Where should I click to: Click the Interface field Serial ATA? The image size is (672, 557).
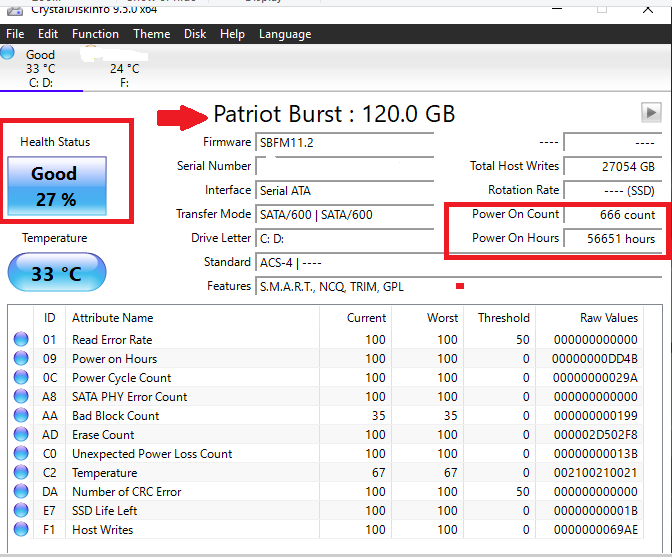point(345,190)
